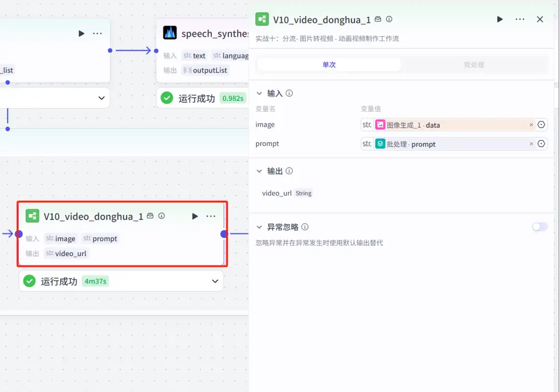This screenshot has height=392, width=559.
Task: Open more options on V10_video_donghua_1 canvas node
Action: pyautogui.click(x=211, y=216)
